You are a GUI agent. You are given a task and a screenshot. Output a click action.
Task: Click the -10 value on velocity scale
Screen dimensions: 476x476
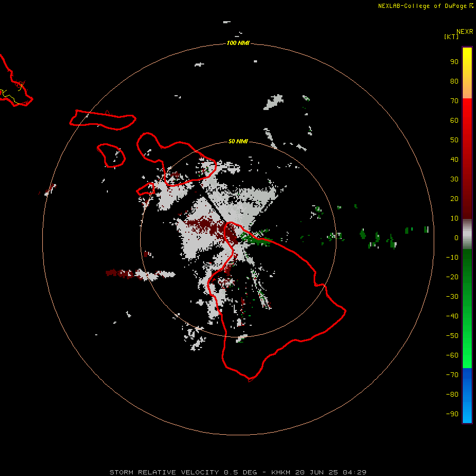point(452,258)
